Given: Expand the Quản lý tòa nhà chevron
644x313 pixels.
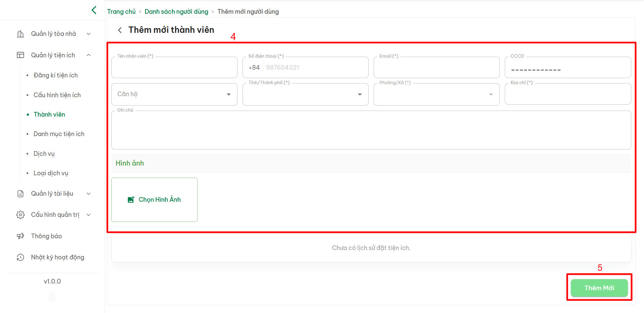Looking at the screenshot, I should [x=89, y=34].
